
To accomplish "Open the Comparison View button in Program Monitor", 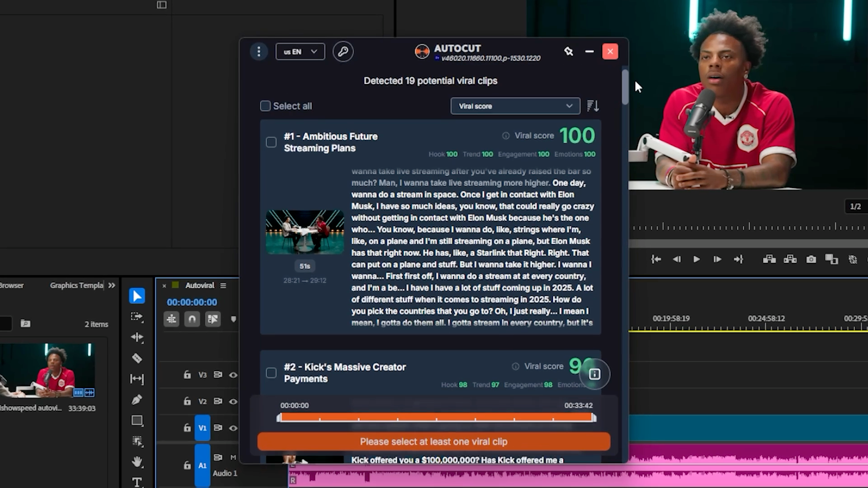I will tap(831, 259).
